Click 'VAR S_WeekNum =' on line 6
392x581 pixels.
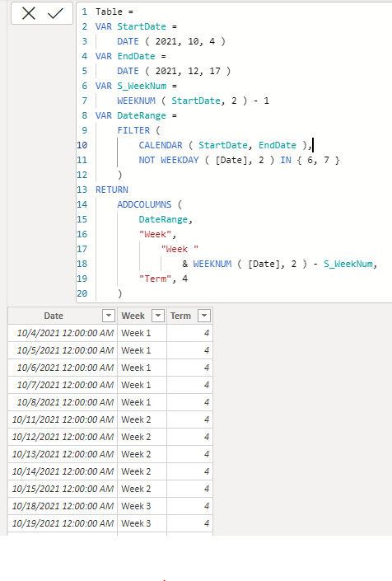pos(136,86)
